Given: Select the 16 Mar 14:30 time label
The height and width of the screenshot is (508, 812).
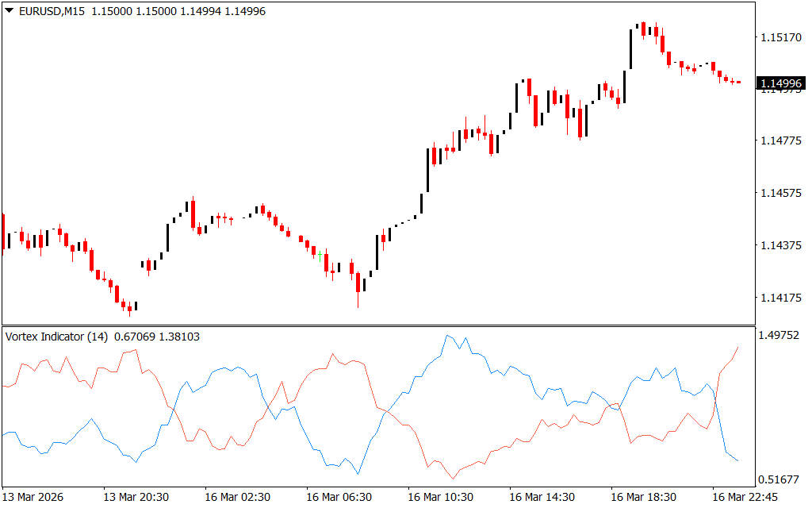Looking at the screenshot, I should pyautogui.click(x=542, y=497).
